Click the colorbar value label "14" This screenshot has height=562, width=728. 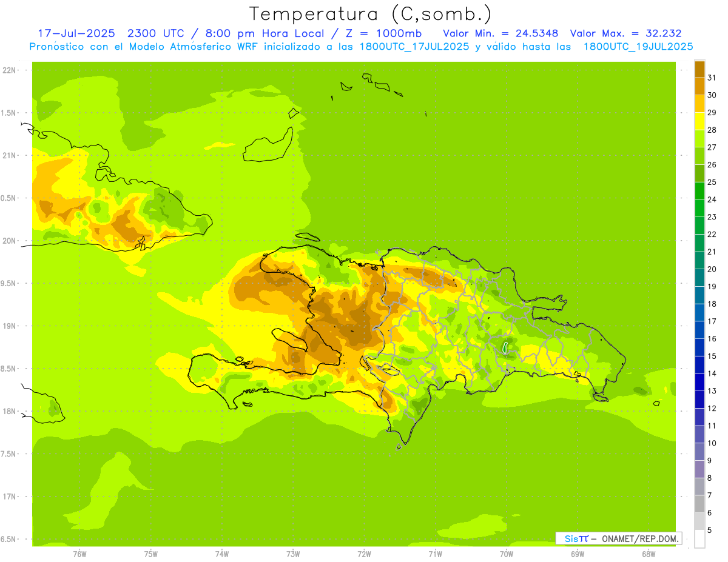pyautogui.click(x=712, y=373)
